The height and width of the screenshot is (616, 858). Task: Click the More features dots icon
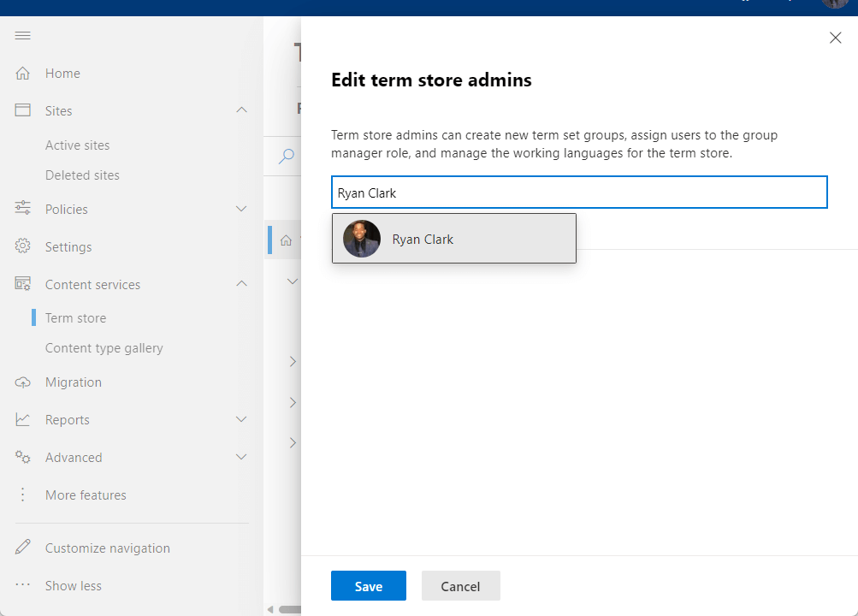point(22,495)
